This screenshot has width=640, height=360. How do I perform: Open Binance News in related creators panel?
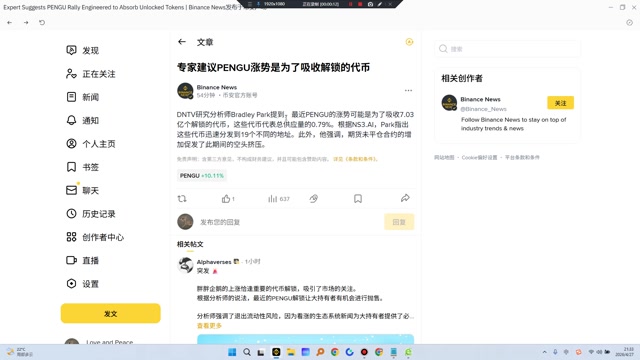[480, 99]
